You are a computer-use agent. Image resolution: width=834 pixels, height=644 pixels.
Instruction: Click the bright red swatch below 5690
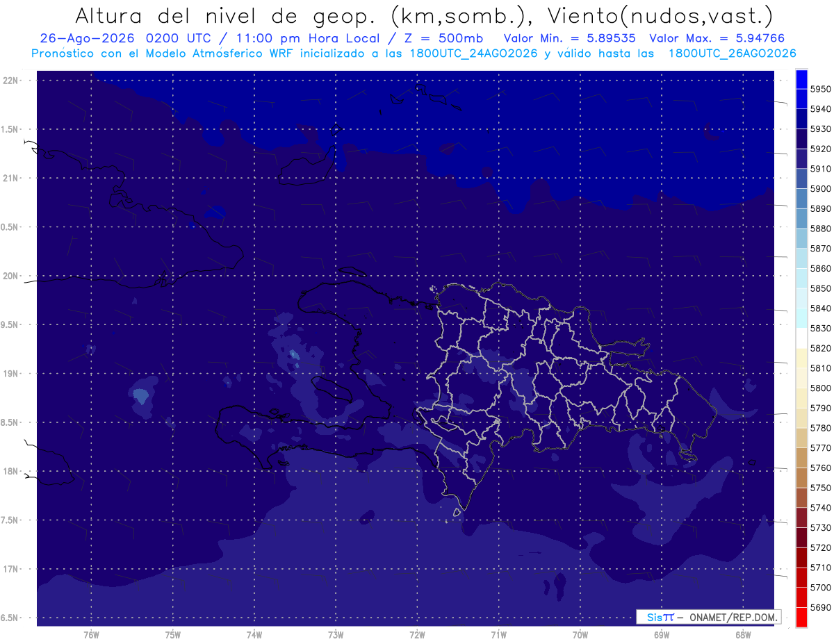coord(801,618)
